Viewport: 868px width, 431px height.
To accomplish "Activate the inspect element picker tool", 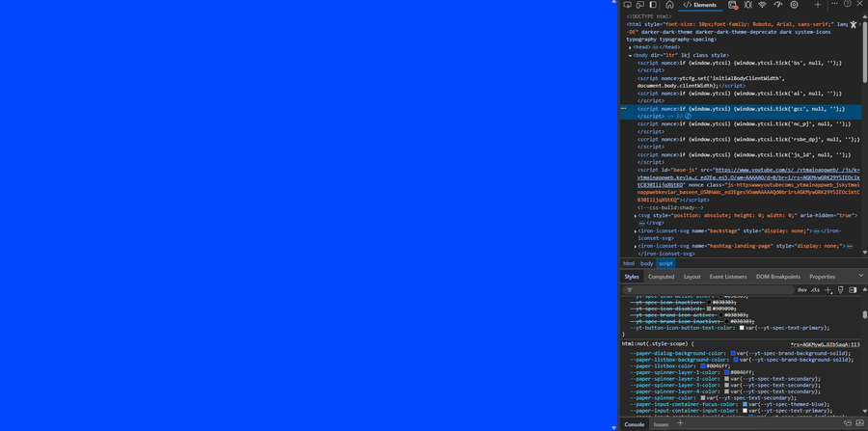I will coord(627,5).
